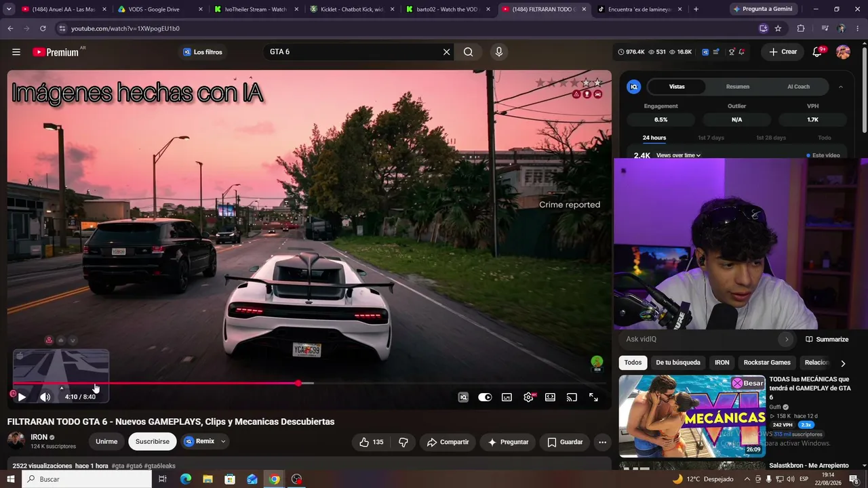Open the YouTube guide hamburger menu
The width and height of the screenshot is (868, 488).
[16, 52]
